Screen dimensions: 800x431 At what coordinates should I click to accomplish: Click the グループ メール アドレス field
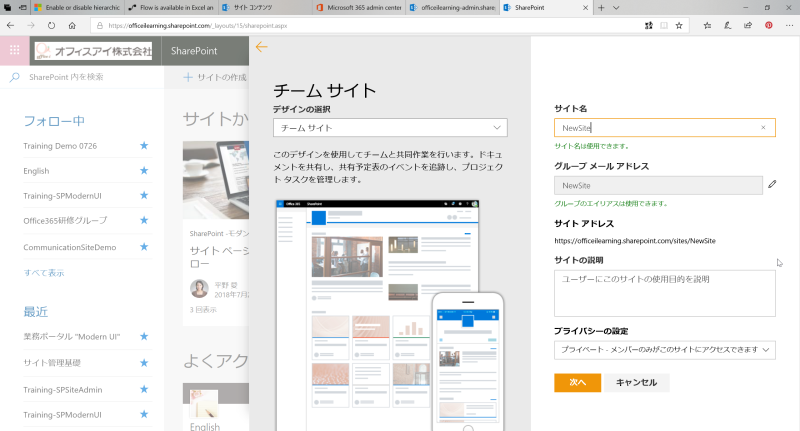pos(658,186)
